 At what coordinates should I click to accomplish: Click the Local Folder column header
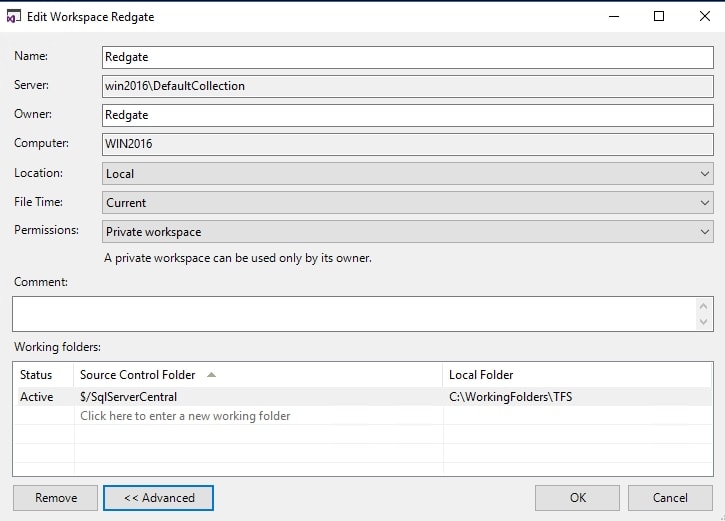[481, 375]
